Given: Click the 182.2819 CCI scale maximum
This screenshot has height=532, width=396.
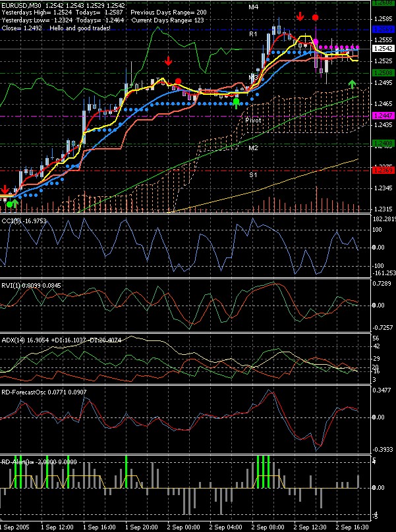Looking at the screenshot, I should click(x=384, y=219).
